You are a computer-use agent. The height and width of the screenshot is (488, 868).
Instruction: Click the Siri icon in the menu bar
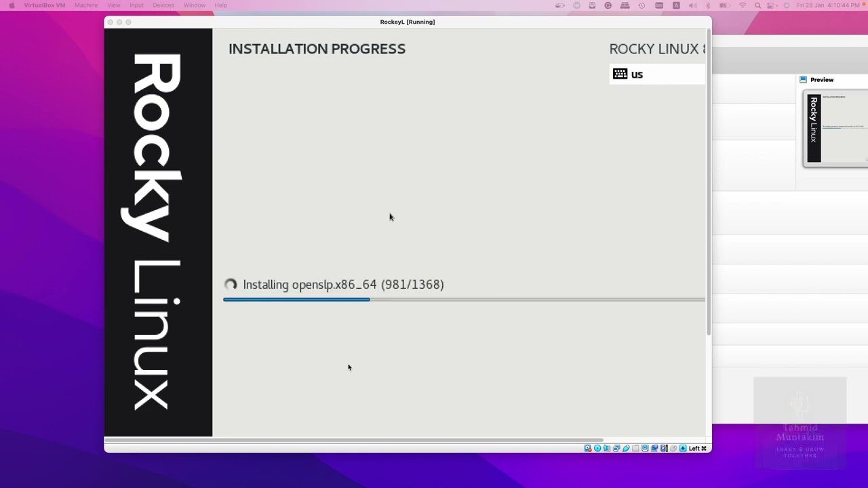click(x=787, y=5)
